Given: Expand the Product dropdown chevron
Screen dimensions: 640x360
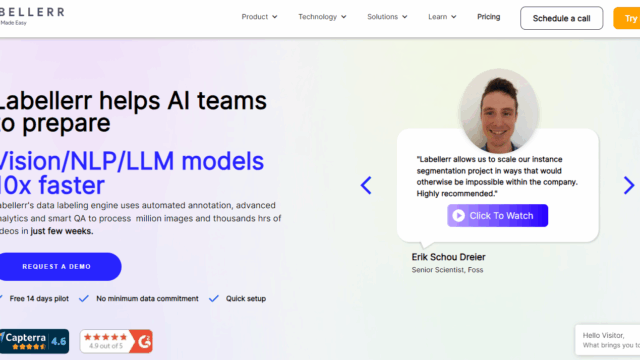Looking at the screenshot, I should 275,17.
